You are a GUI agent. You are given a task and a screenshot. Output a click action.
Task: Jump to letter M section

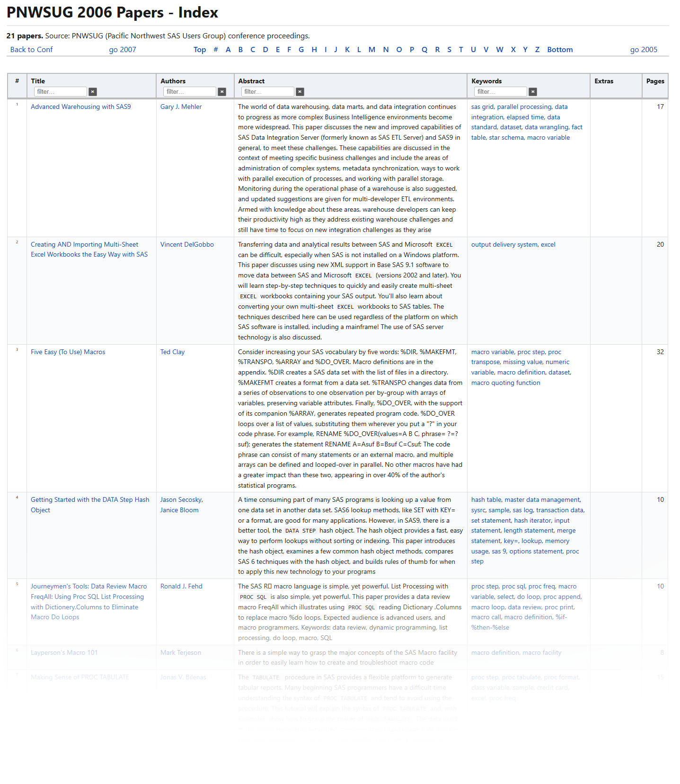(x=372, y=50)
